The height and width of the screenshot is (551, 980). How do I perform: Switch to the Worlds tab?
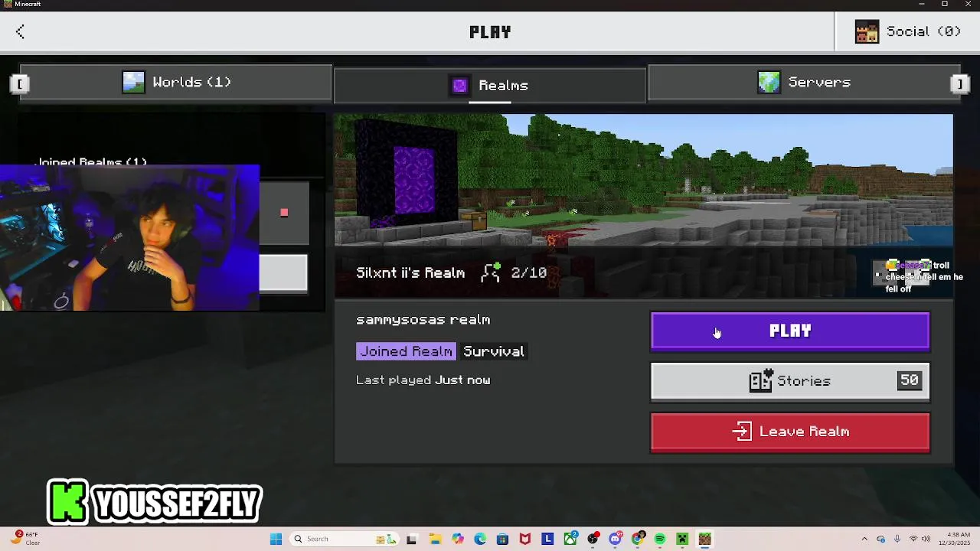click(x=177, y=82)
